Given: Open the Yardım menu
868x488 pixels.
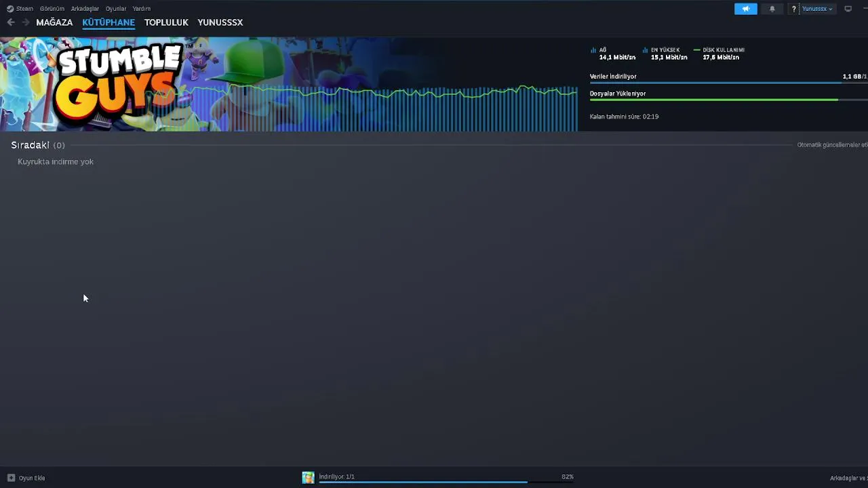Looking at the screenshot, I should pyautogui.click(x=141, y=9).
